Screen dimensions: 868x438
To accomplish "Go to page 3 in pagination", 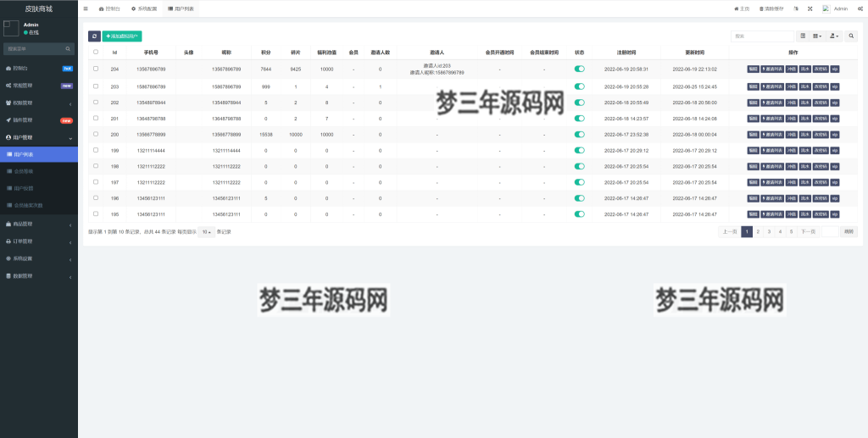I will [769, 231].
